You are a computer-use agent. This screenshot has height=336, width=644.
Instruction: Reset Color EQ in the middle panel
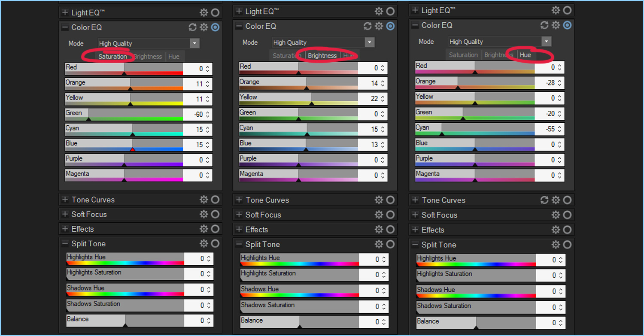point(368,27)
